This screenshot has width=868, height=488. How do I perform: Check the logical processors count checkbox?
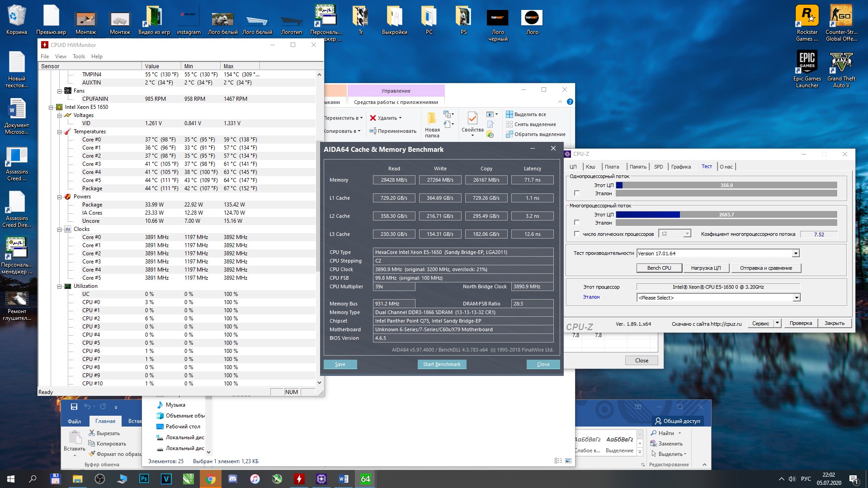click(x=576, y=234)
